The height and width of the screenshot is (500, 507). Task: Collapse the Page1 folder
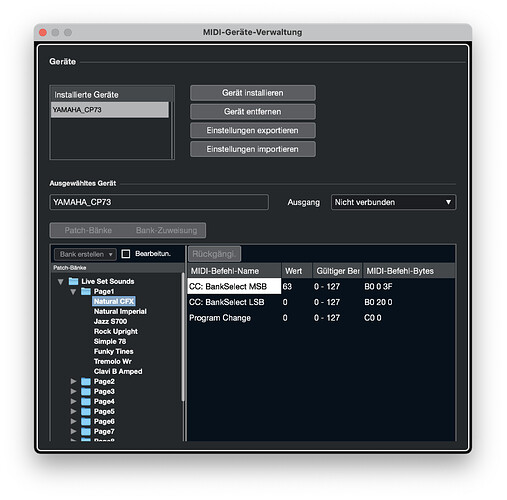(73, 292)
